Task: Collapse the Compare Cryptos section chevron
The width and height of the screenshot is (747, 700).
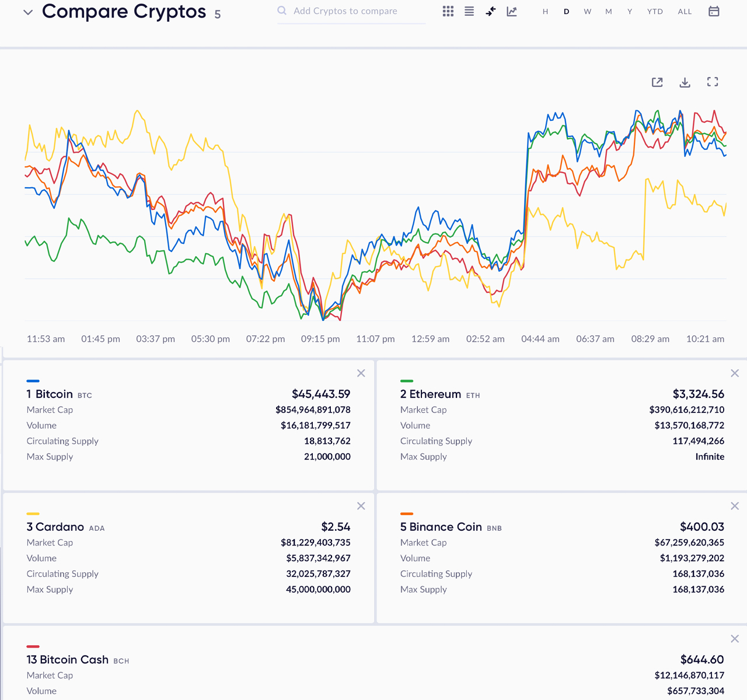Action: tap(28, 12)
